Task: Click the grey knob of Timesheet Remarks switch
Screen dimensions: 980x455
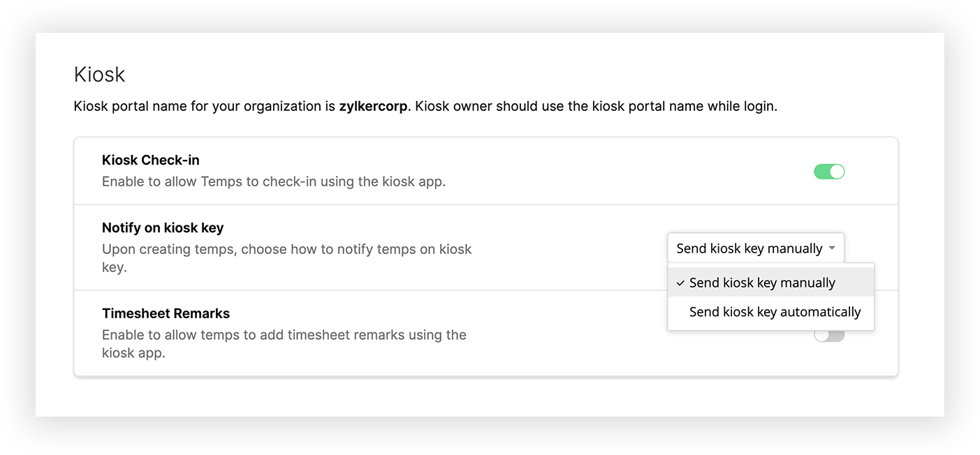Action: 821,336
